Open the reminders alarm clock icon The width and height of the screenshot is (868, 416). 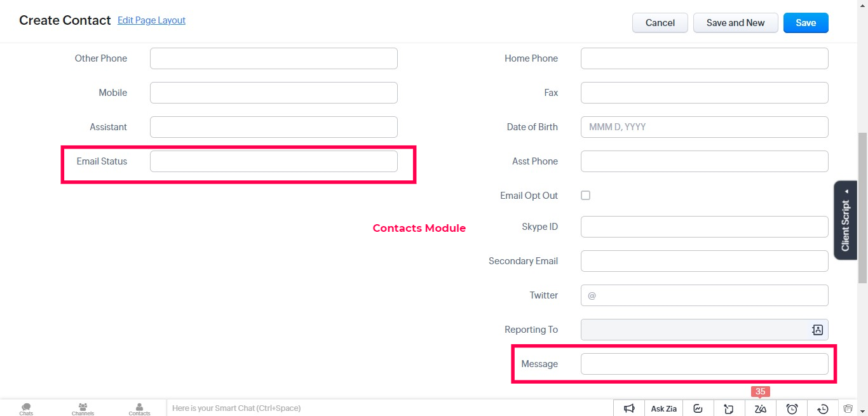[792, 408]
